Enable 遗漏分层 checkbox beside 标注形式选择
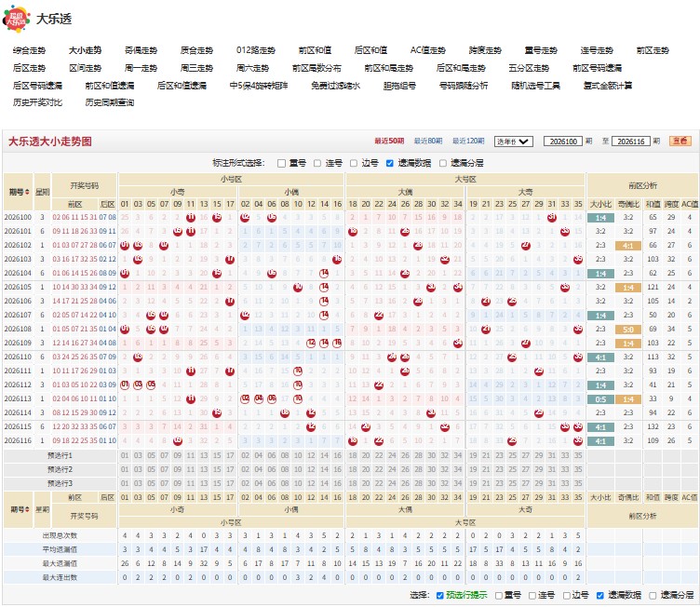This screenshot has height=607, width=700. pos(443,164)
